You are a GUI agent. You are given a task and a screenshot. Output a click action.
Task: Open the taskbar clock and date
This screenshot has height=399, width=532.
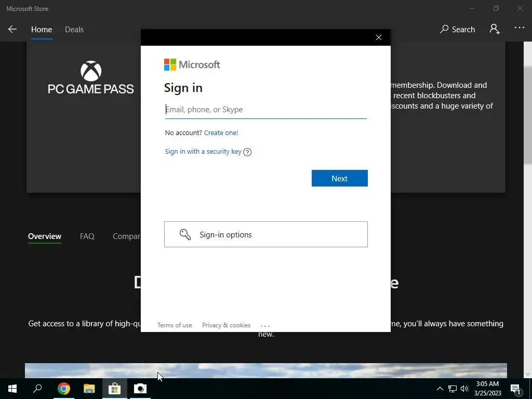pos(487,389)
